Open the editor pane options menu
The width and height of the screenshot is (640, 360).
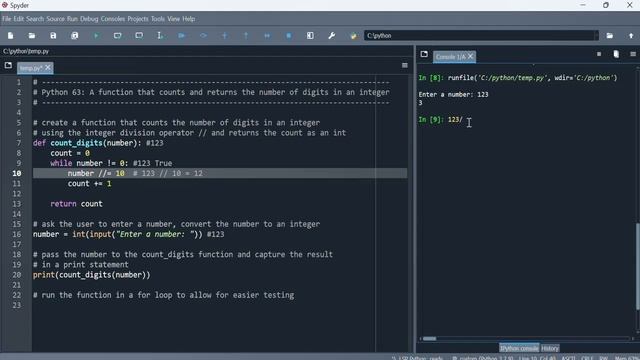point(404,65)
